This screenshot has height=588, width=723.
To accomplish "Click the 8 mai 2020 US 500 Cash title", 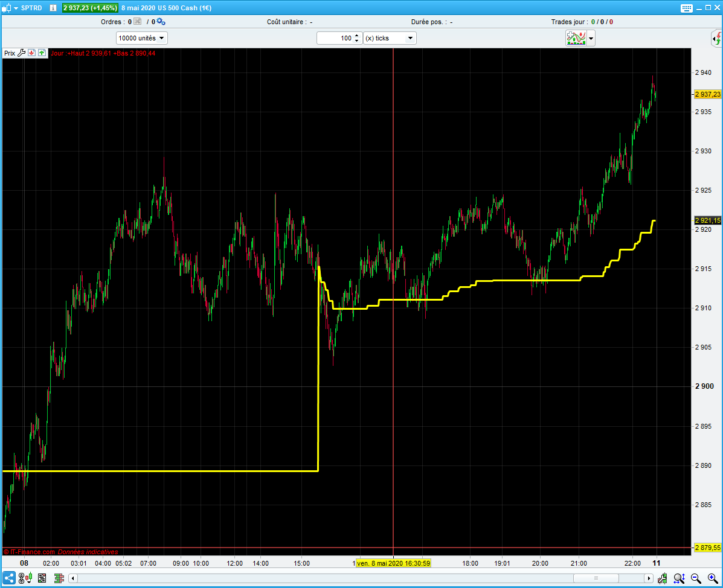I will [167, 8].
